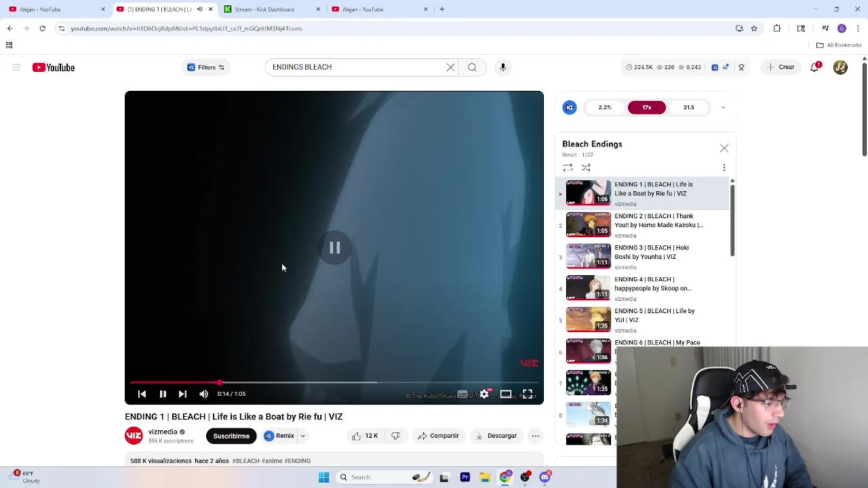
Task: Open the Chrome three-dot menu
Action: [857, 28]
